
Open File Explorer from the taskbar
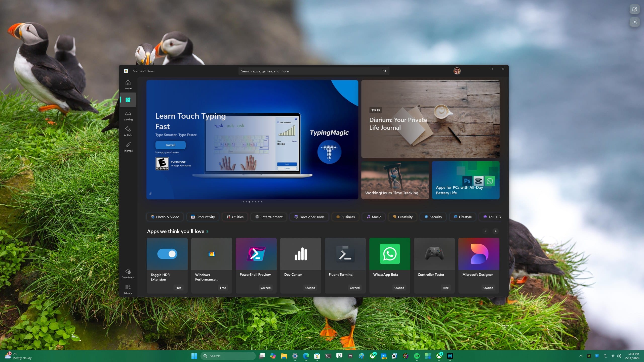[x=284, y=356]
